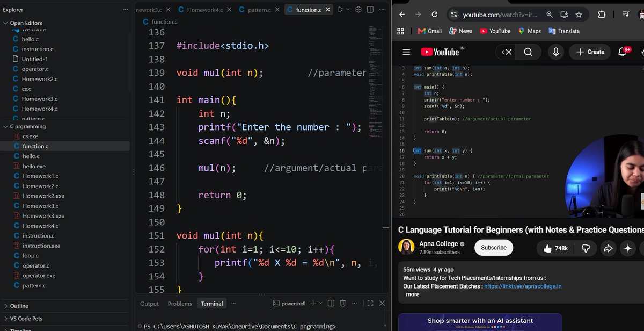
Task: Open browser apps grid icon
Action: tap(400, 31)
